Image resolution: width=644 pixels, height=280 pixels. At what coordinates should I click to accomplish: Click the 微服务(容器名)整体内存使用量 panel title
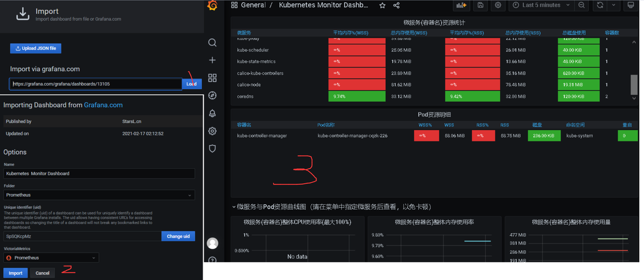coord(571,222)
